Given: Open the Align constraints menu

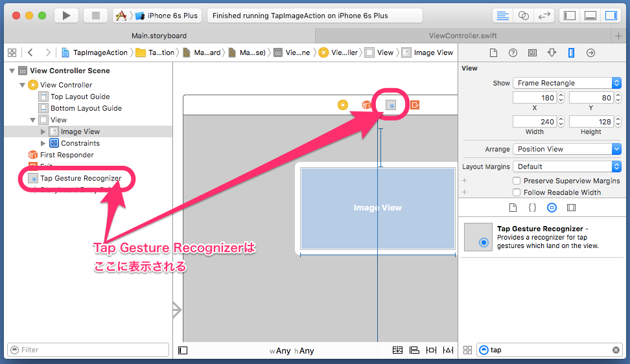Looking at the screenshot, I should (414, 350).
